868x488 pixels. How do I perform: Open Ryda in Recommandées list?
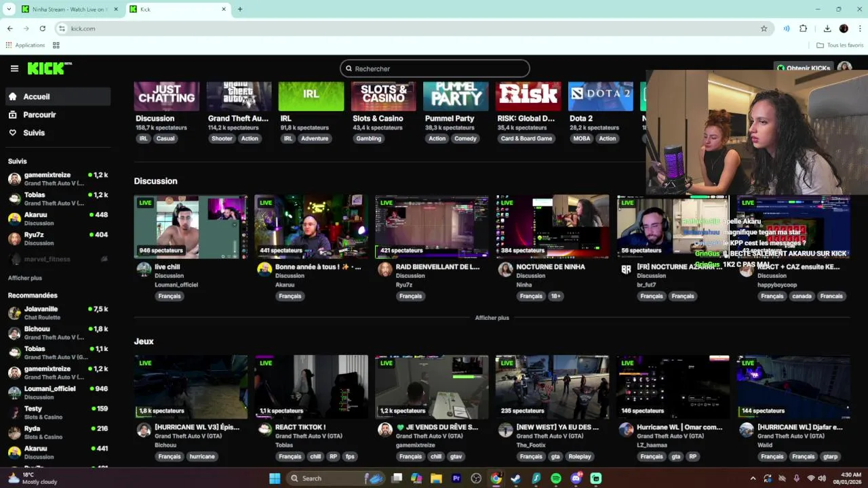pyautogui.click(x=58, y=432)
